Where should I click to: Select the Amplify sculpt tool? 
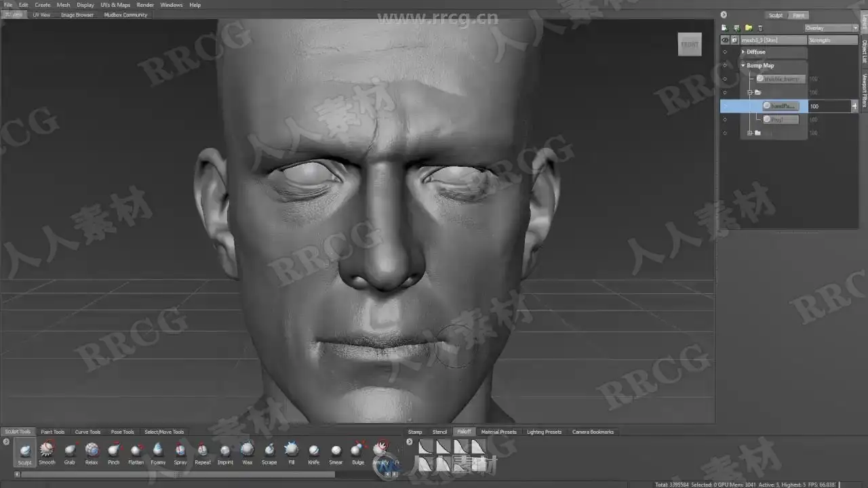pos(380,452)
